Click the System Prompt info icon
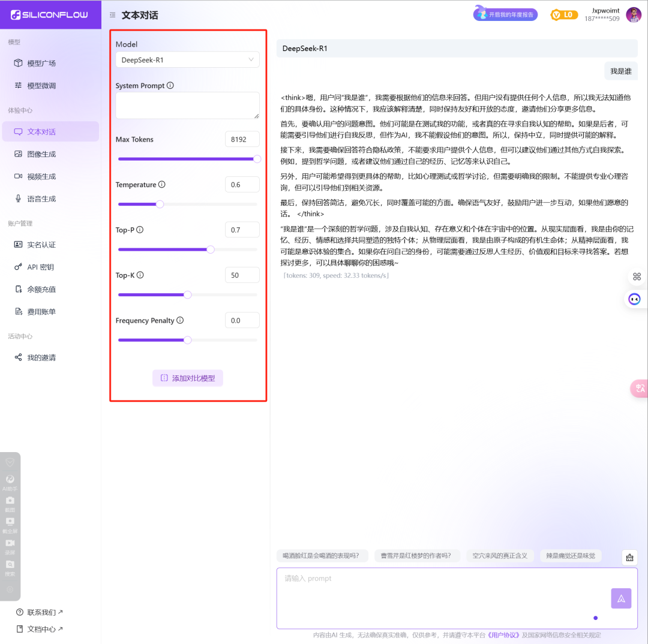Image resolution: width=648 pixels, height=644 pixels. (x=170, y=85)
